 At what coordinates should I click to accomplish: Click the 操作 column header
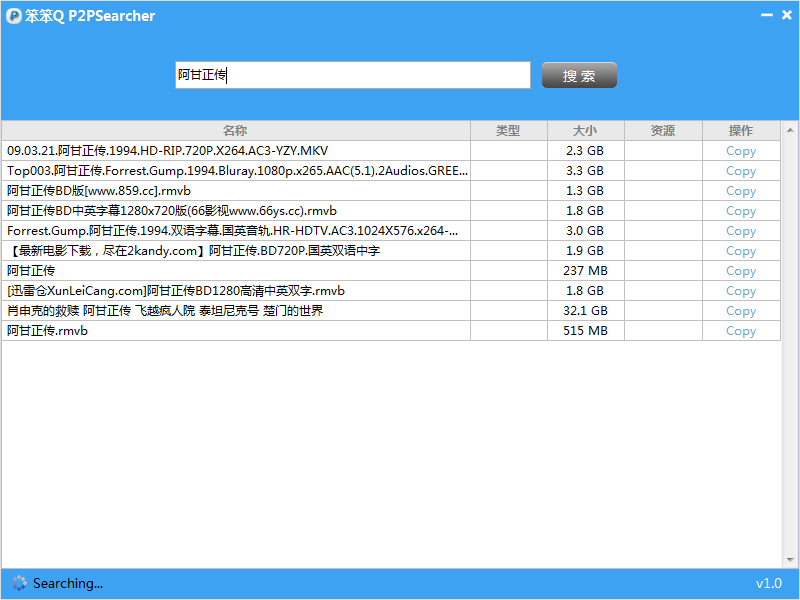[x=741, y=131]
